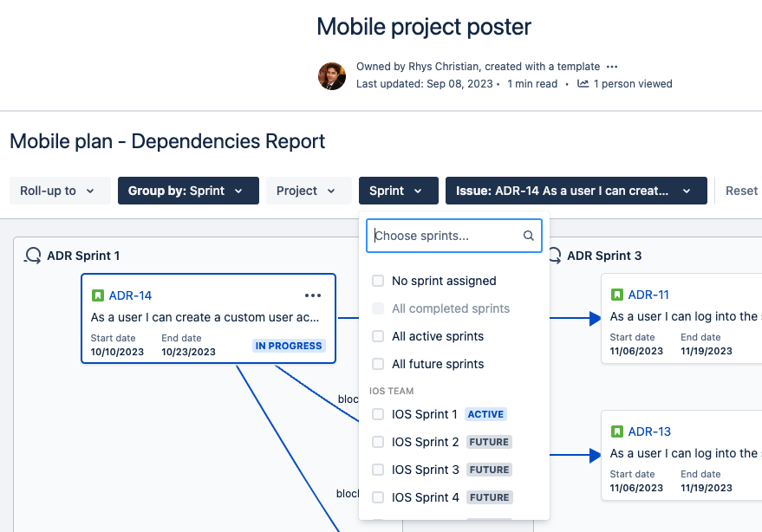
Task: Check the No sprint assigned checkbox
Action: coord(378,281)
